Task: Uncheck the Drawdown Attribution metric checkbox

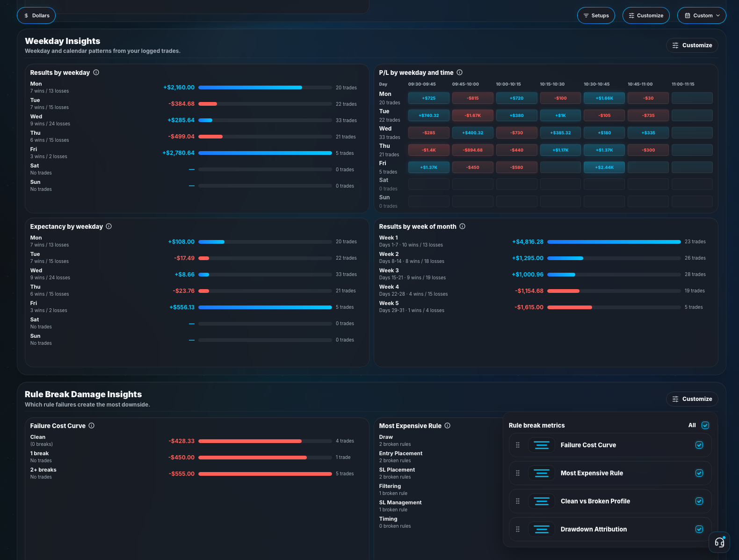Action: tap(699, 529)
